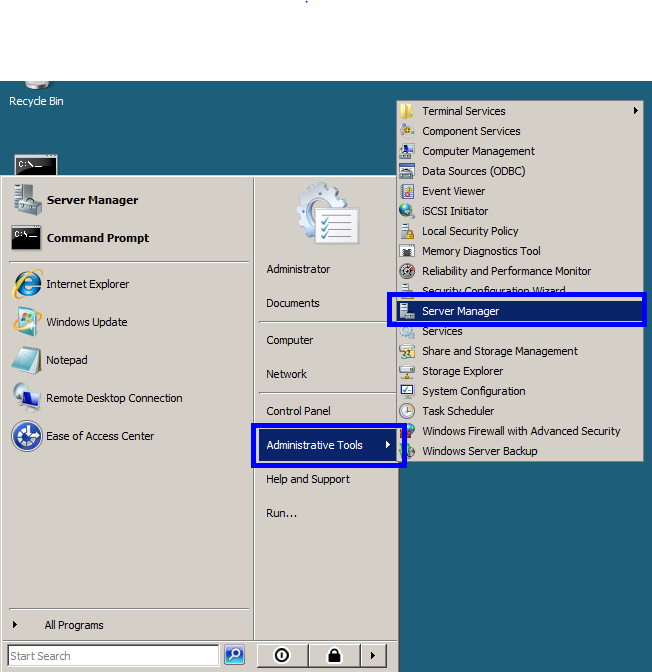652x672 pixels.
Task: Click the Data Sources (ODBC) icon
Action: (407, 171)
